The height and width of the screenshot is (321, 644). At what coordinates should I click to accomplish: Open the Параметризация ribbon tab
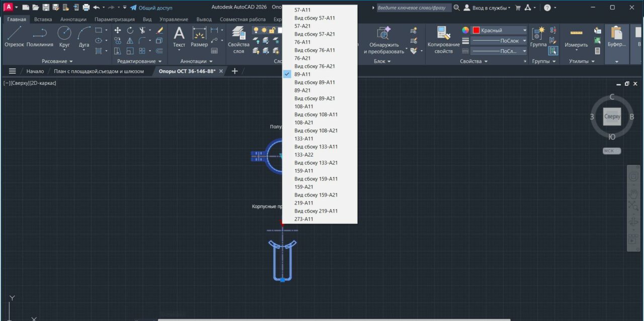[115, 19]
